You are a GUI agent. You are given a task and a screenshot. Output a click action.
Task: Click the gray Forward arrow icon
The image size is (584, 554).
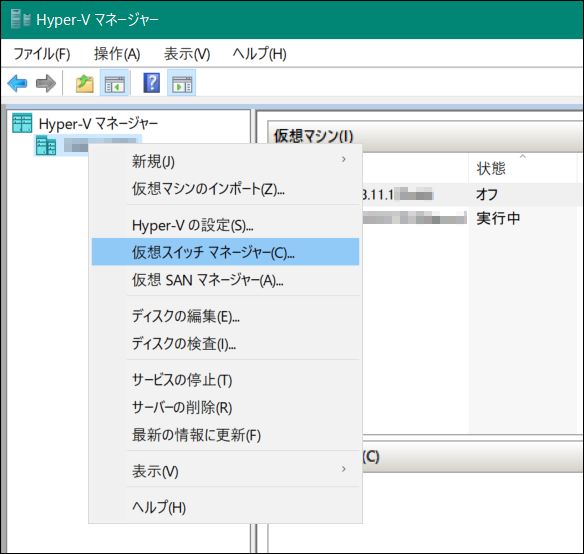pos(45,83)
